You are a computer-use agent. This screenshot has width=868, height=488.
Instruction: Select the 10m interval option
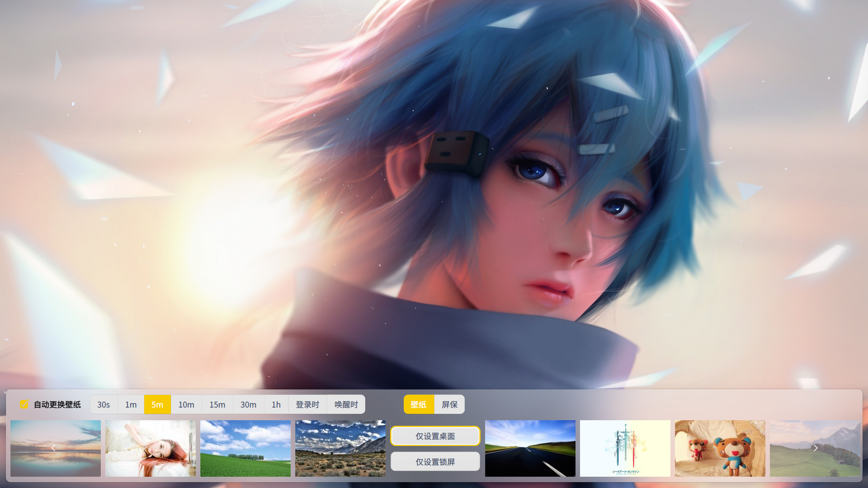[186, 404]
